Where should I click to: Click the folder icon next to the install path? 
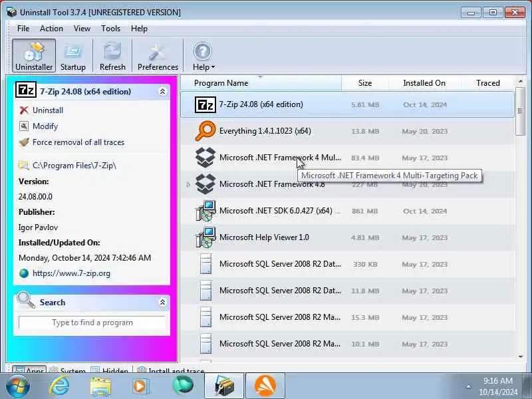[x=24, y=166]
